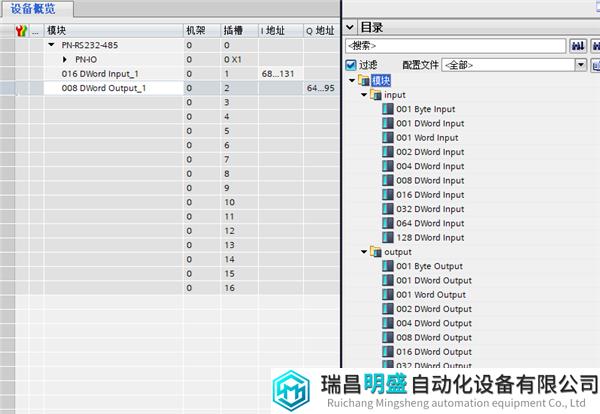Screen dimensions: 600x414
Task: Click the output folder icon
Action: tap(376, 252)
